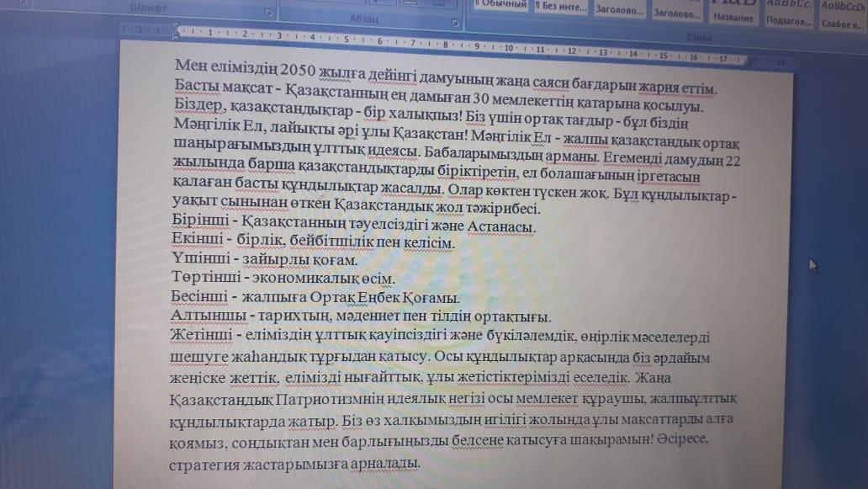Place cursor in line 'Бесінші - жалпыға Ортақ'
The height and width of the screenshot is (489, 868).
(315, 297)
